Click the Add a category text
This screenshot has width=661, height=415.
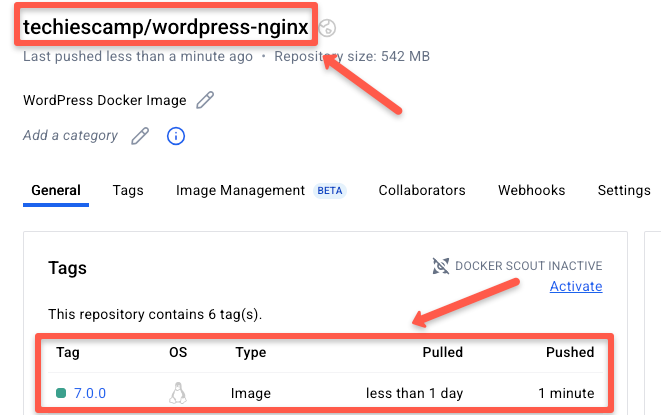pyautogui.click(x=70, y=135)
